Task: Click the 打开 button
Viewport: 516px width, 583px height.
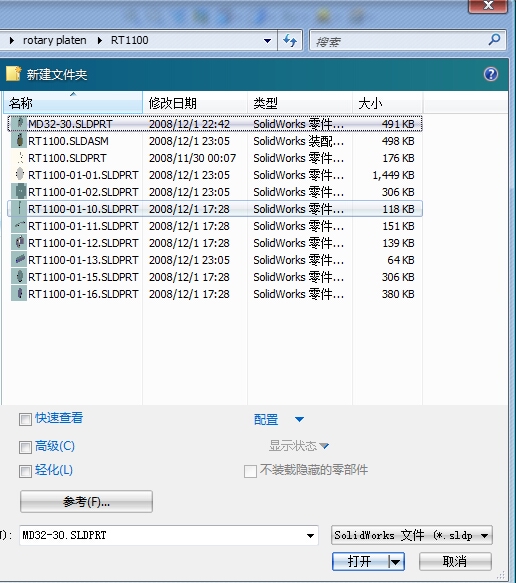Action: [360, 562]
